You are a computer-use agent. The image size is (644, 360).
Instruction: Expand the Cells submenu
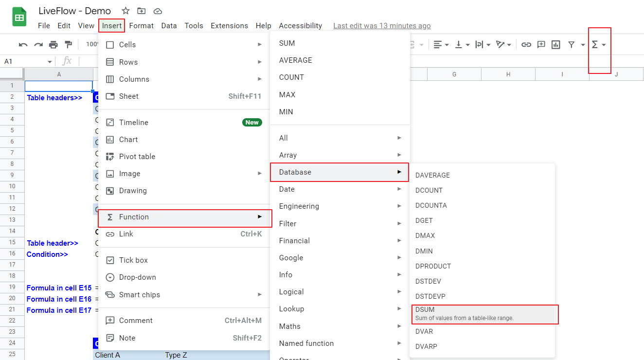click(x=184, y=45)
